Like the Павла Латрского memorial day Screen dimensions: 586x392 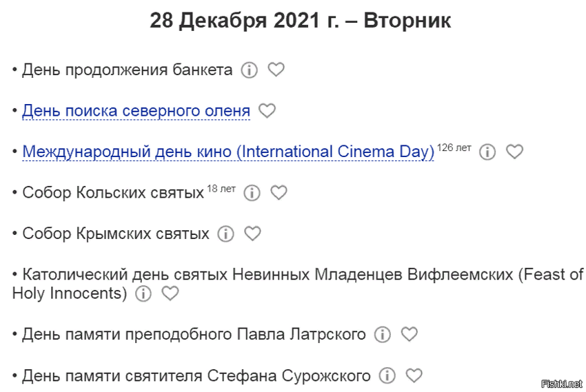[410, 334]
